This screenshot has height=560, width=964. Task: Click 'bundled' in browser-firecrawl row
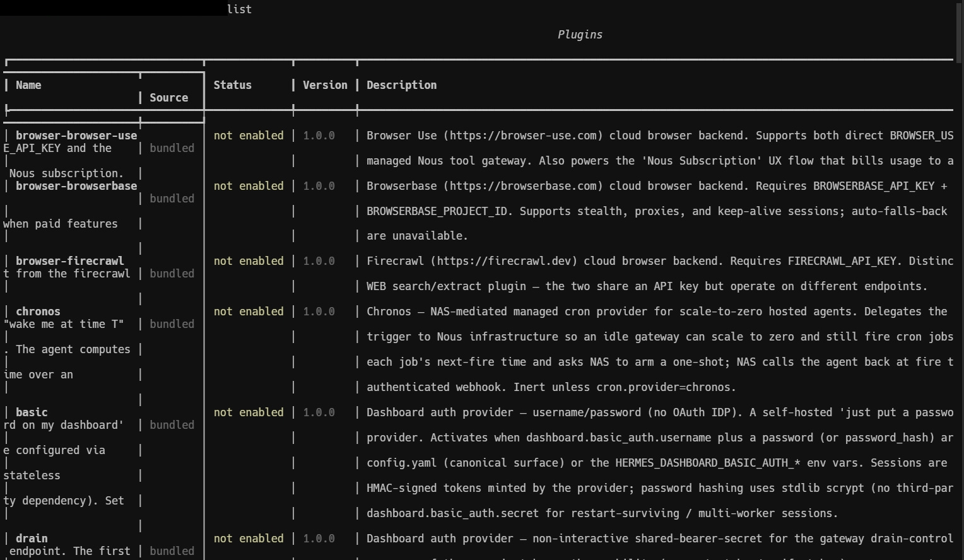coord(172,274)
